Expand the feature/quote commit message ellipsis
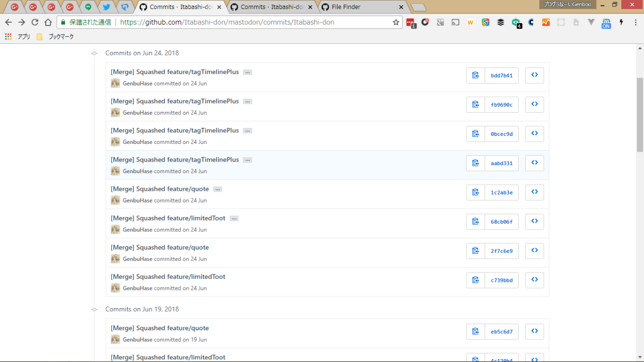 pyautogui.click(x=217, y=189)
